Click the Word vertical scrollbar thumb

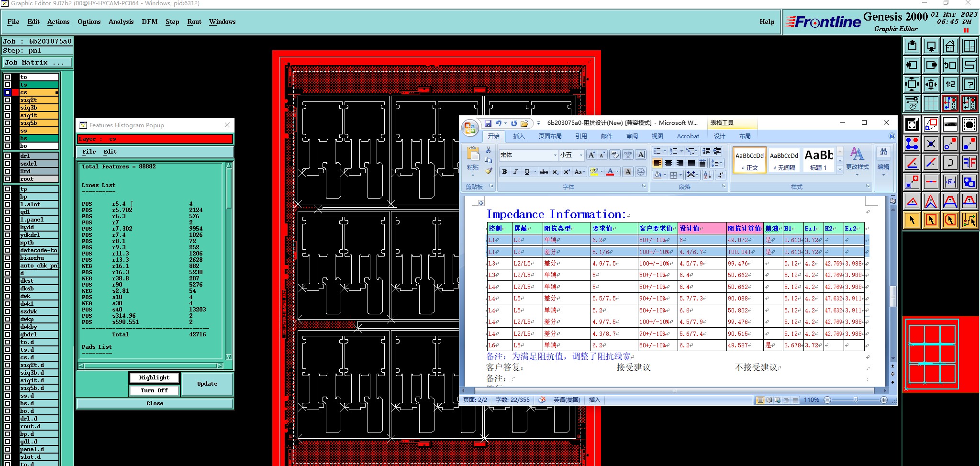[x=892, y=296]
